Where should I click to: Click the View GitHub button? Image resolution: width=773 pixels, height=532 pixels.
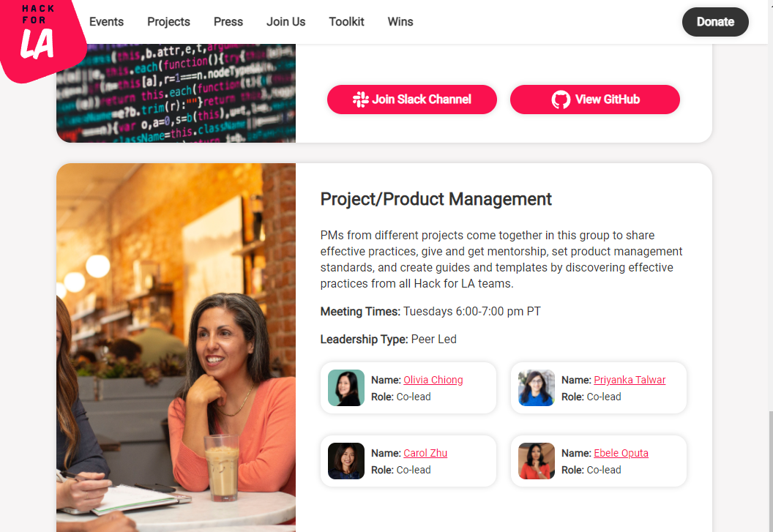click(x=595, y=100)
